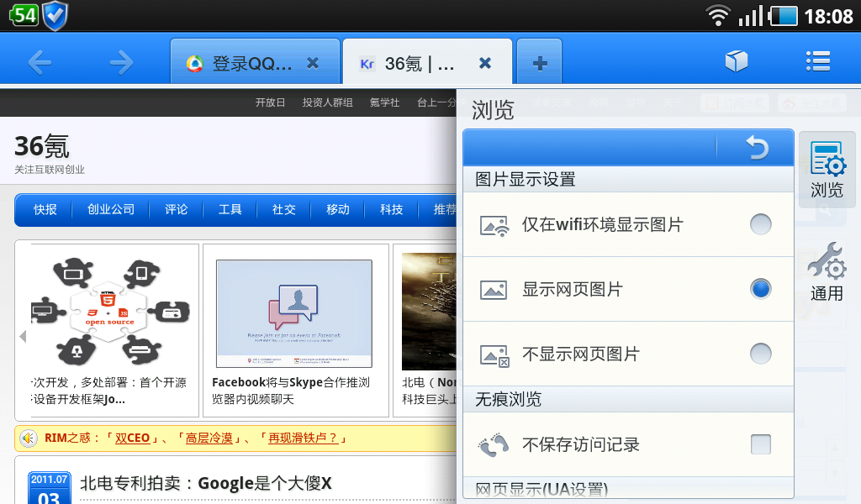The height and width of the screenshot is (504, 861).
Task: Open the 科技 navigation item
Action: [392, 209]
